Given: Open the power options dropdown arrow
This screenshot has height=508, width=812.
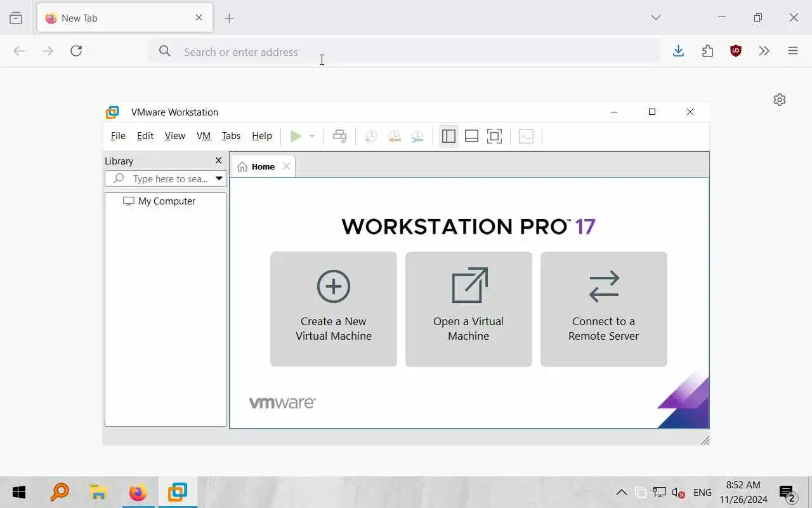Looking at the screenshot, I should click(311, 137).
